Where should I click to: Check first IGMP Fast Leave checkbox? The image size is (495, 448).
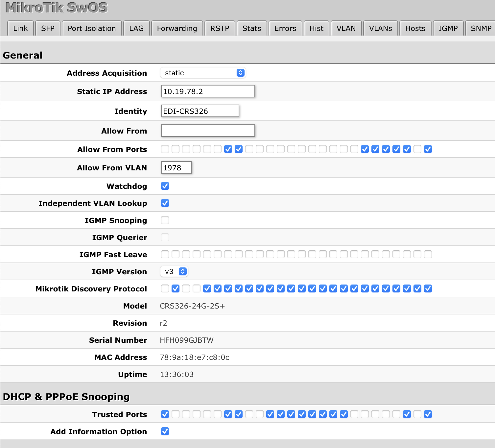tap(165, 254)
